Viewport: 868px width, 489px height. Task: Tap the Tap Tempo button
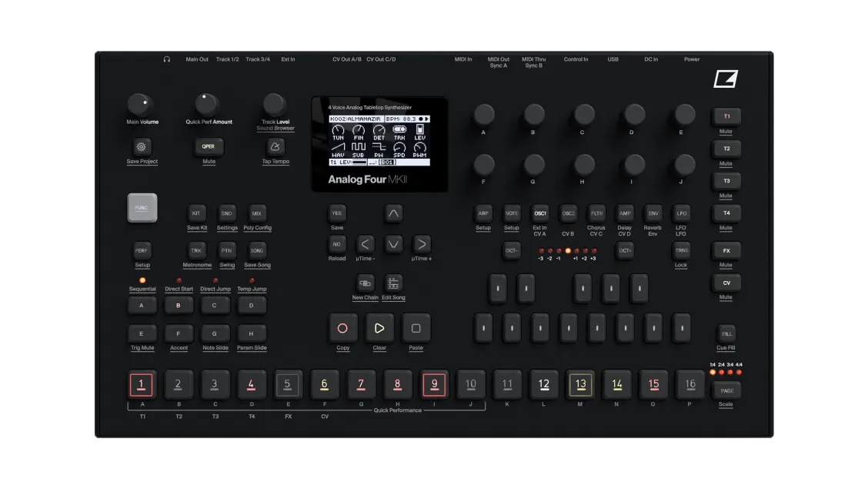(x=275, y=147)
